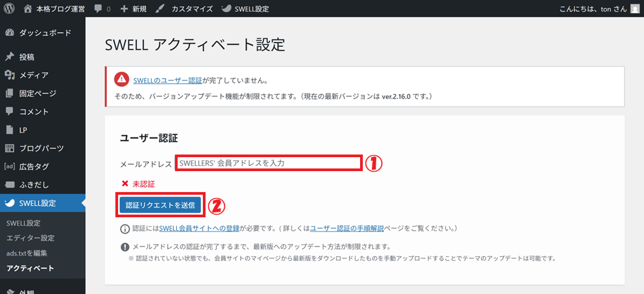The height and width of the screenshot is (294, 644).
Task: Go to コメント in the sidebar
Action: 34,112
